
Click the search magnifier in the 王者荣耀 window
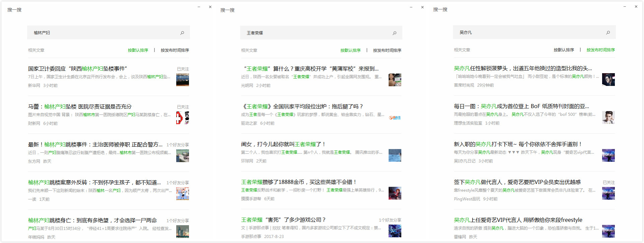pyautogui.click(x=395, y=33)
